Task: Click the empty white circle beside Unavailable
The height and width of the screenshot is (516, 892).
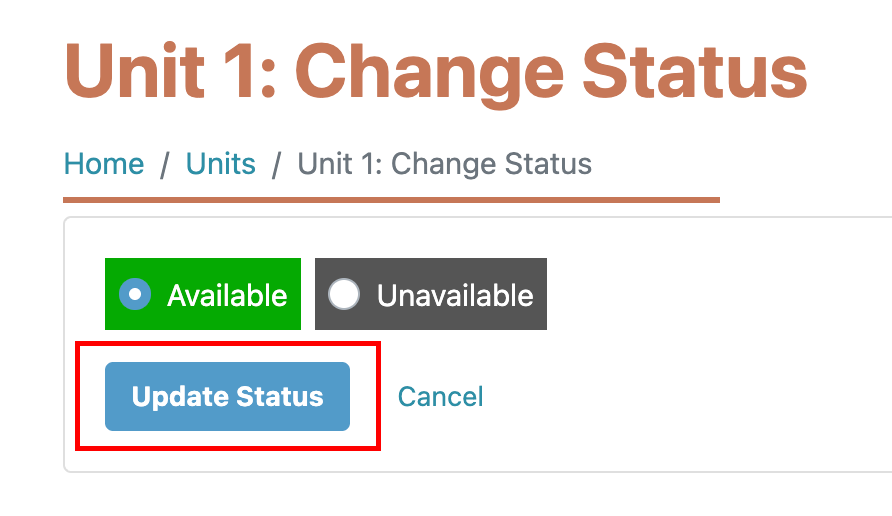Action: tap(344, 294)
